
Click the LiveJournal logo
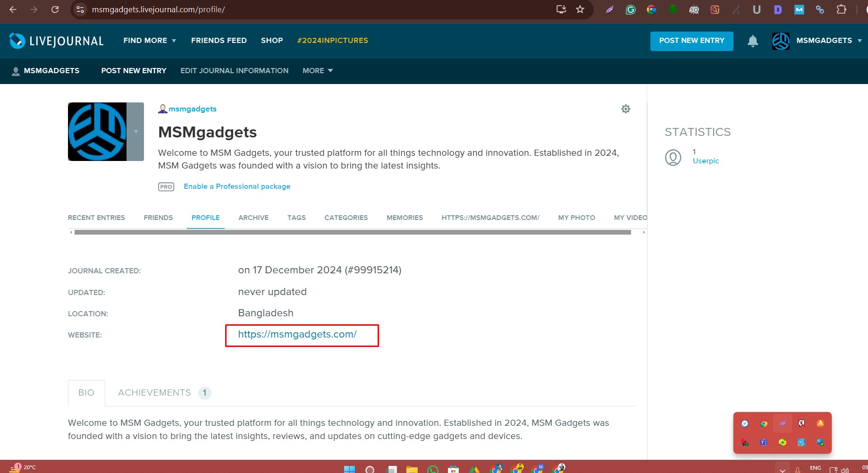click(x=56, y=41)
